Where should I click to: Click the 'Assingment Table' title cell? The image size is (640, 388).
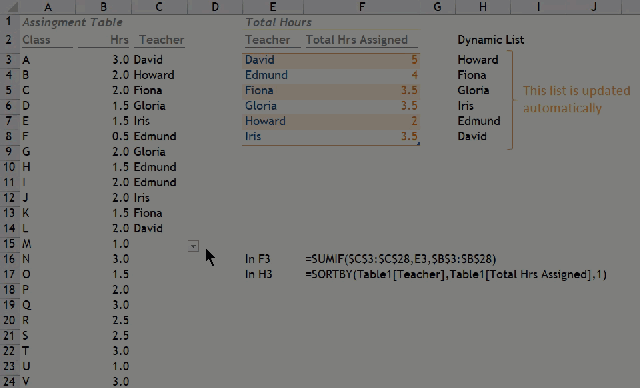72,22
